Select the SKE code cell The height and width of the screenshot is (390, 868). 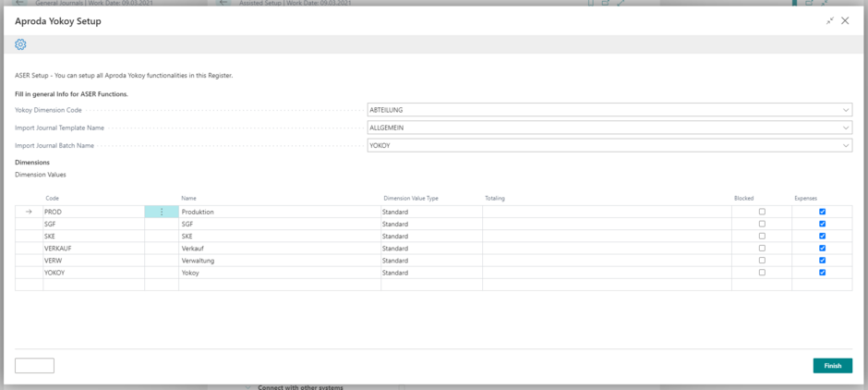pos(92,237)
